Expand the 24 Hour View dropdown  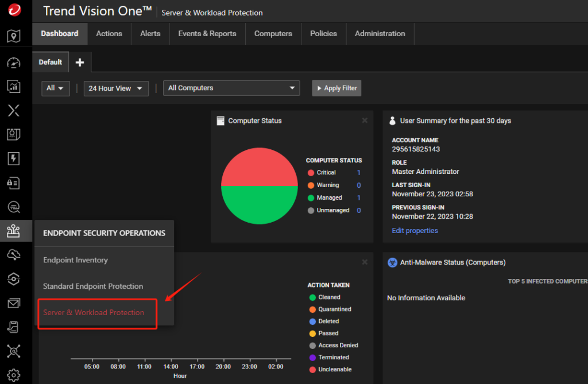click(x=116, y=88)
